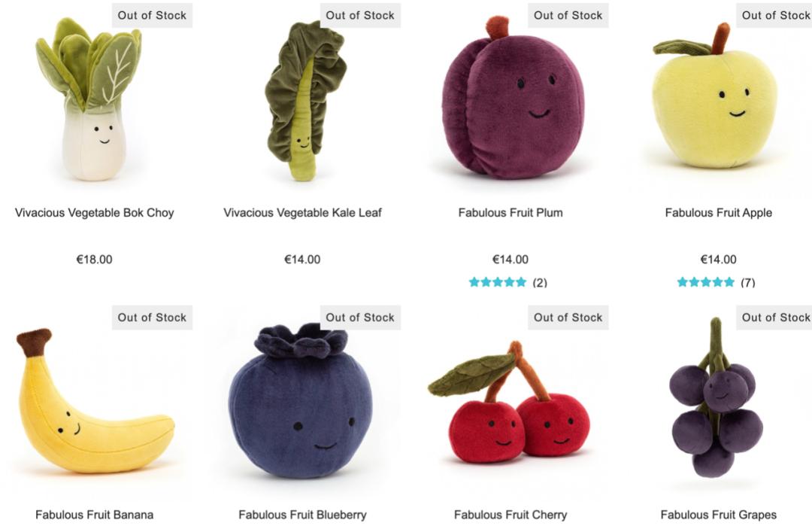Open the Vivacious Vegetable Bok Choy title link
Viewport: 812px width, 526px height.
(94, 212)
